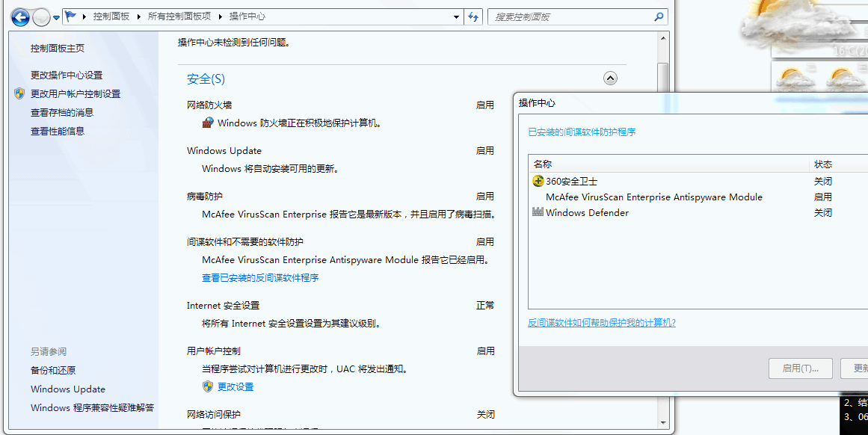This screenshot has width=868, height=435.
Task: Click the 360安全卫士 icon
Action: [538, 181]
